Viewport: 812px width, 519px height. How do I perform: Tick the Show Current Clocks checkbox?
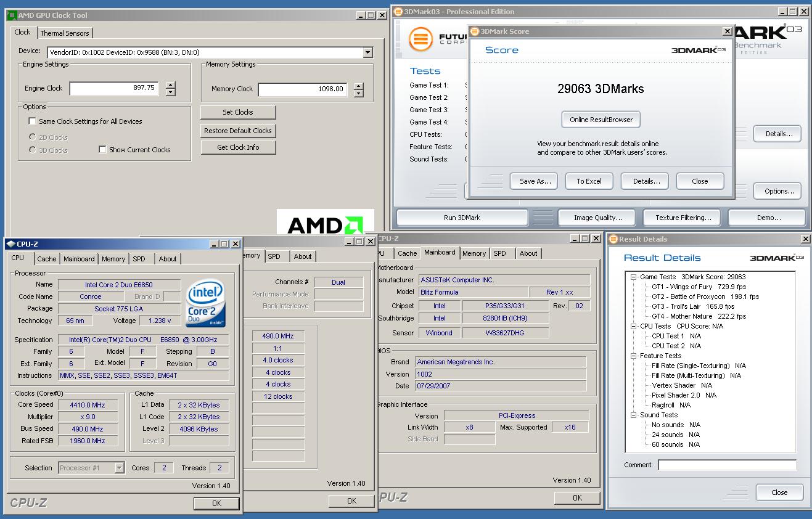pyautogui.click(x=102, y=150)
